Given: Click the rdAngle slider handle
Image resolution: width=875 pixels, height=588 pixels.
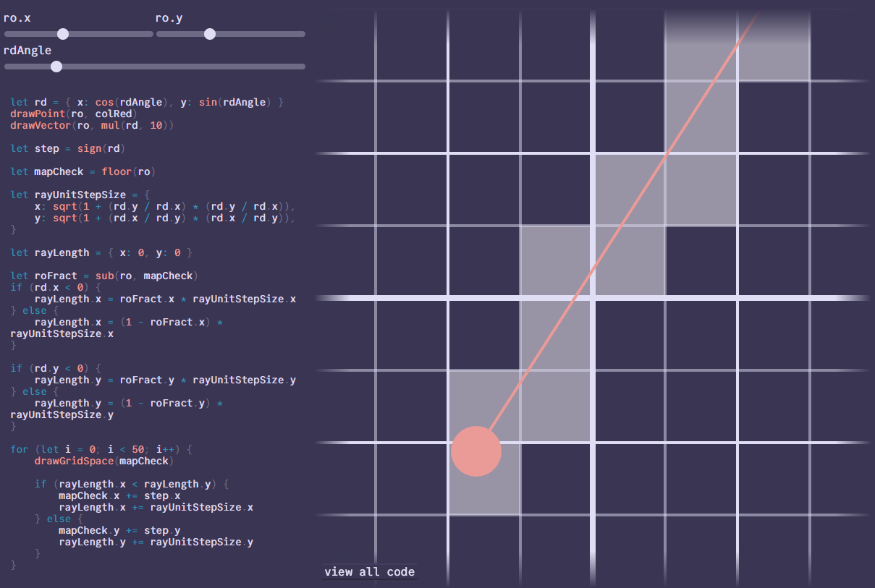Looking at the screenshot, I should coord(56,67).
